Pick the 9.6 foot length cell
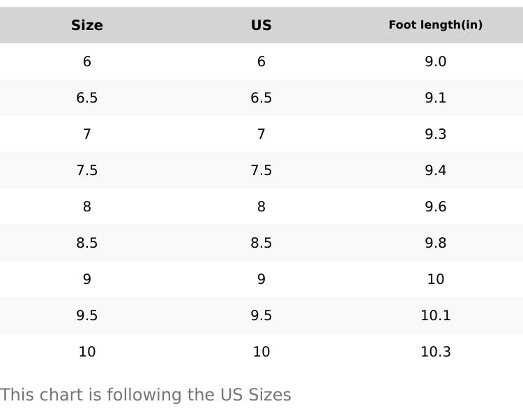Screen dimensions: 523x420 tap(435, 207)
